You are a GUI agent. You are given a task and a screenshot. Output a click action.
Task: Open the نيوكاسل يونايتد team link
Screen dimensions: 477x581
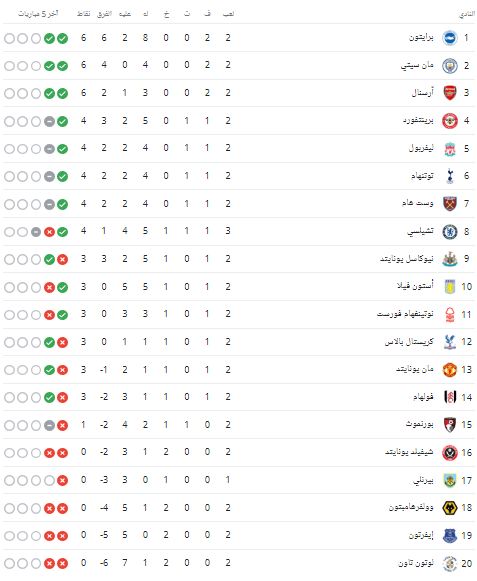[407, 259]
